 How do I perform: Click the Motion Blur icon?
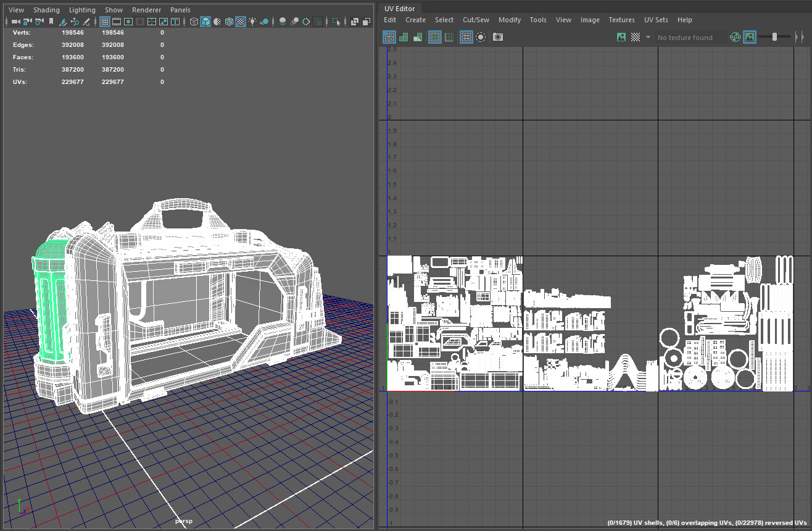[294, 22]
